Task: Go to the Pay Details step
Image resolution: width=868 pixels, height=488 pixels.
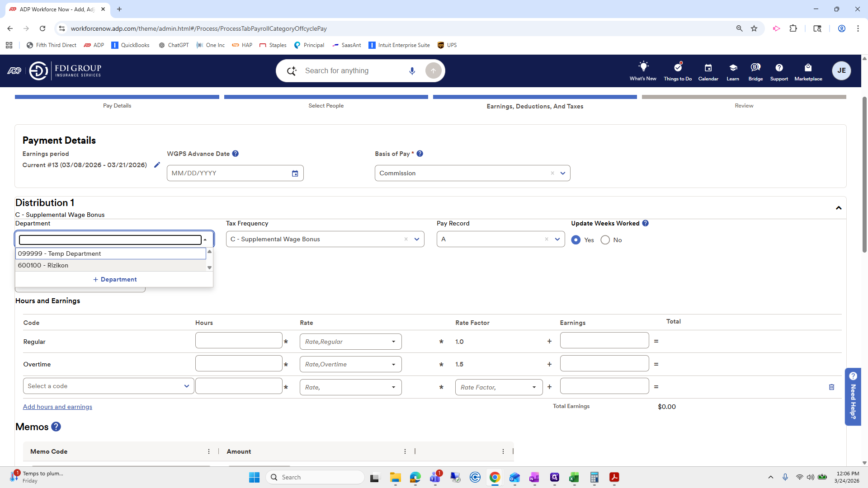Action: tap(117, 105)
